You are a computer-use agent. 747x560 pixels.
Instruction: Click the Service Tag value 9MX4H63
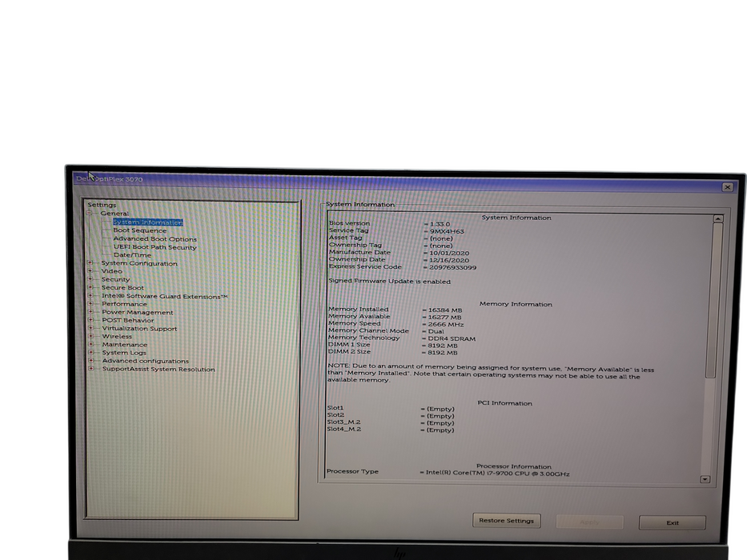point(447,231)
